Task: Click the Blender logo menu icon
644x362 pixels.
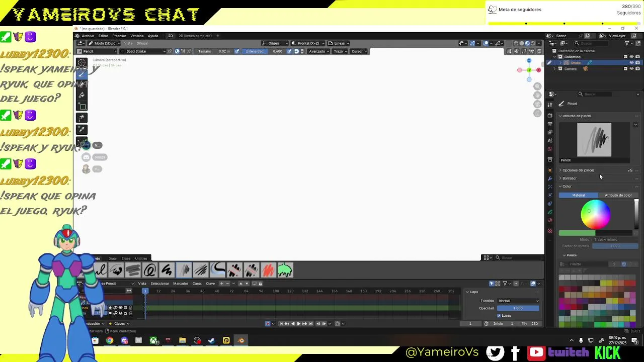Action: click(x=77, y=36)
